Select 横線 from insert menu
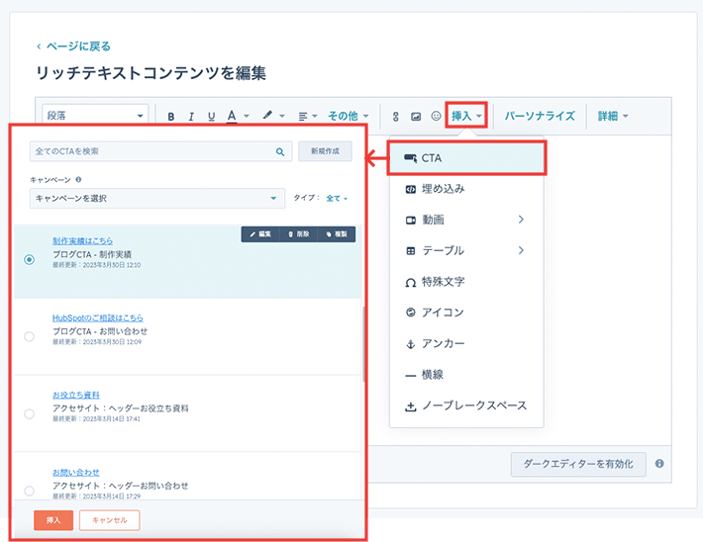Screen dimensions: 703x542 pyautogui.click(x=467, y=375)
